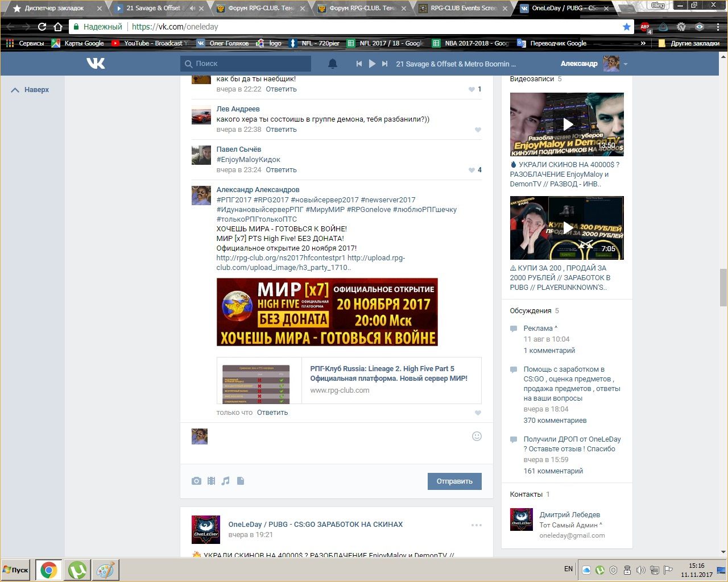Attach a document via file icon

(x=241, y=481)
